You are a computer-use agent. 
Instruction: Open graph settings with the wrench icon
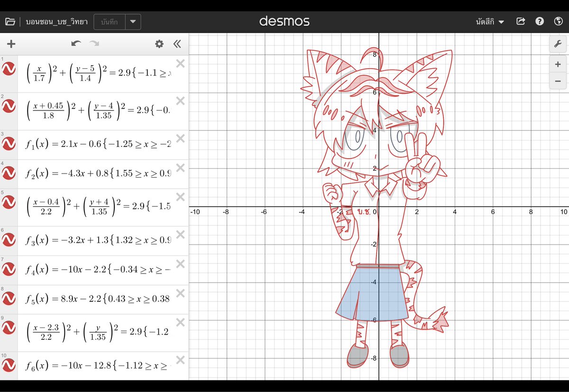557,44
